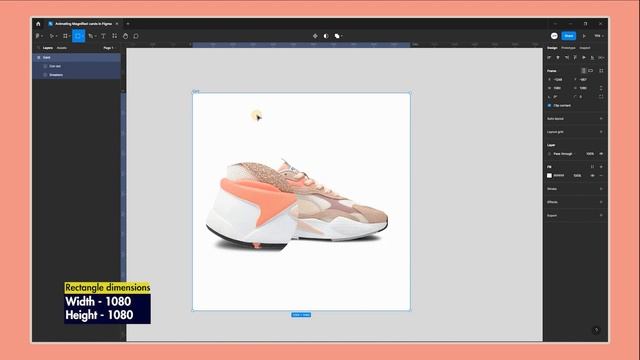Click resize to fit icon
The image size is (640, 360).
(601, 71)
